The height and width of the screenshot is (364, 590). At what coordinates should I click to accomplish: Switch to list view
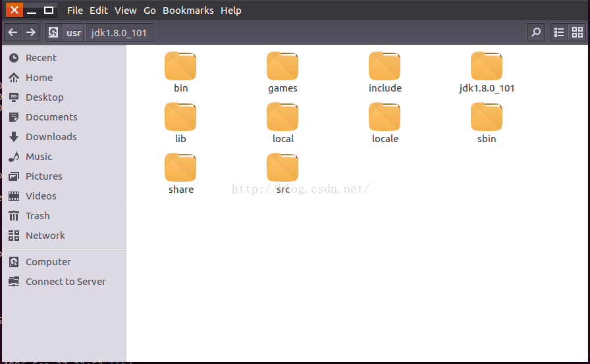pyautogui.click(x=559, y=33)
